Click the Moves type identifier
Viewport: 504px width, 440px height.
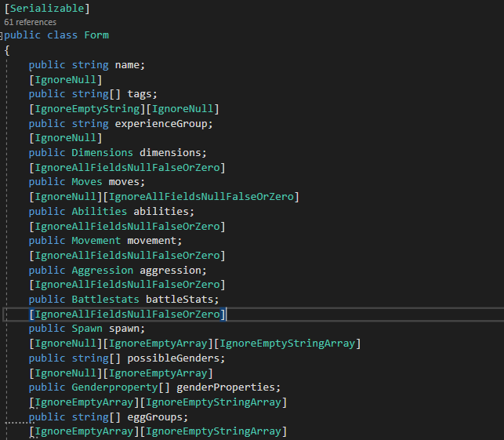(87, 182)
